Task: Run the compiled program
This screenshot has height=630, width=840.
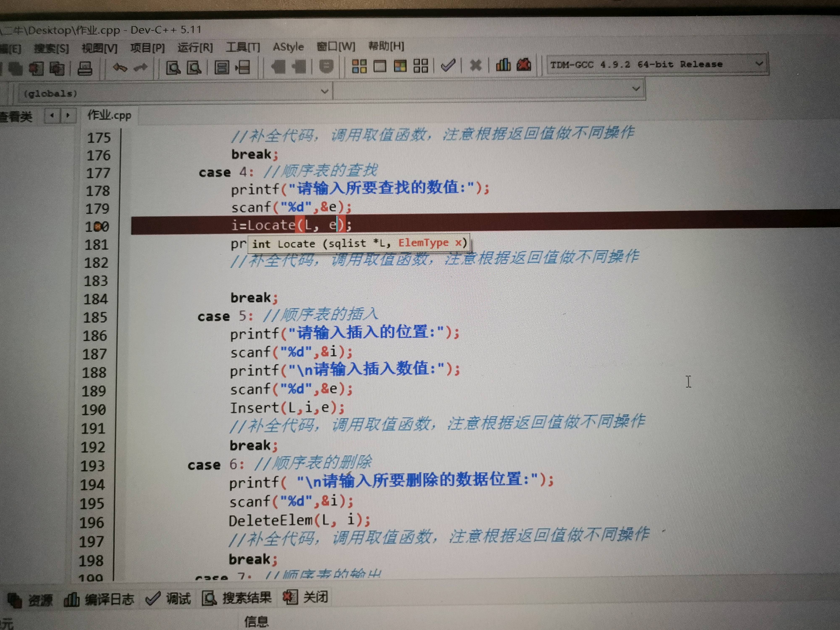Action: coord(380,65)
